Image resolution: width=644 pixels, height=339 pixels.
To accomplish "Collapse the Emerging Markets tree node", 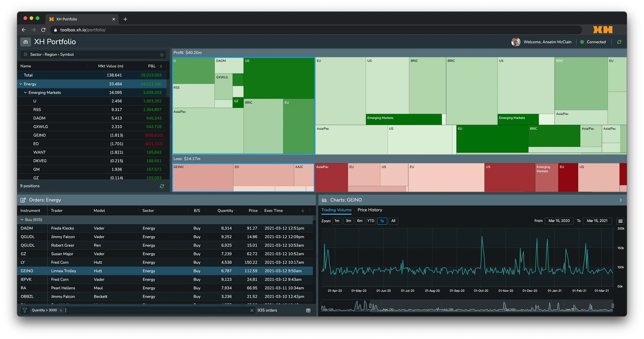I will tap(25, 92).
